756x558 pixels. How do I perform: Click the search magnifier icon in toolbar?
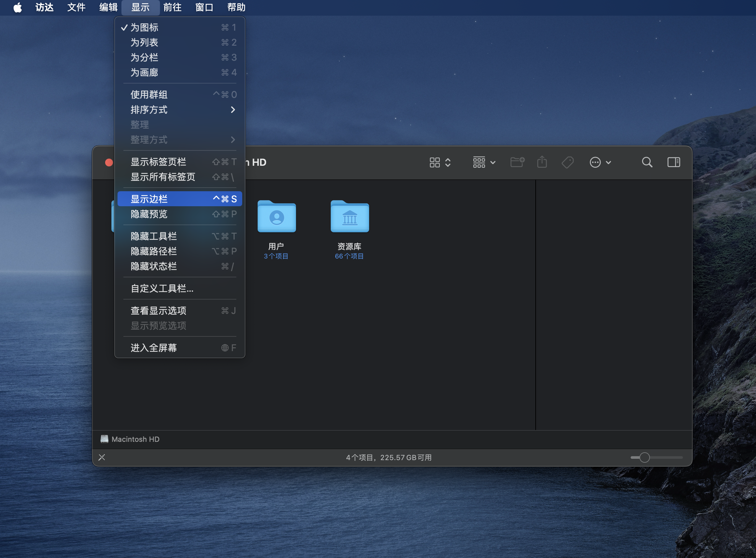pos(647,162)
